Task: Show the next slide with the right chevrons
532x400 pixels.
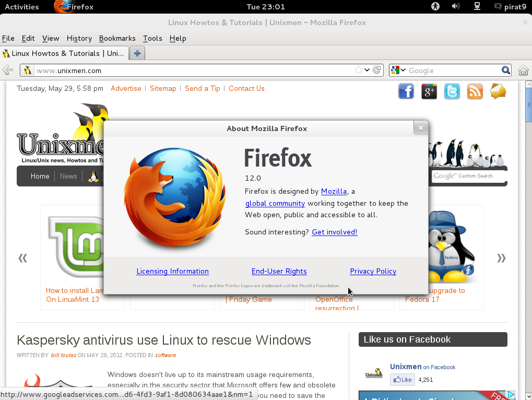Action: click(501, 258)
